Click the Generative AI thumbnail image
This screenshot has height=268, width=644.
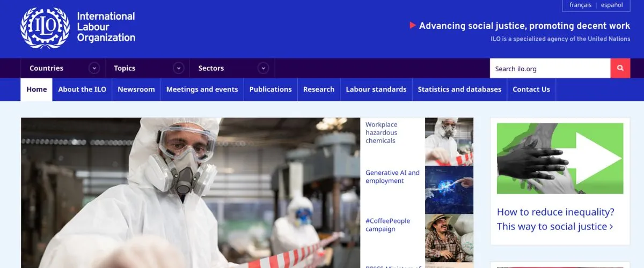pos(449,190)
